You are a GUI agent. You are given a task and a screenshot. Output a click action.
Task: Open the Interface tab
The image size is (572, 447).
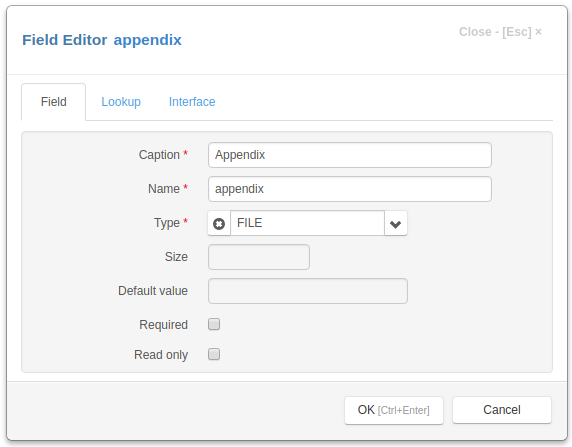click(192, 102)
